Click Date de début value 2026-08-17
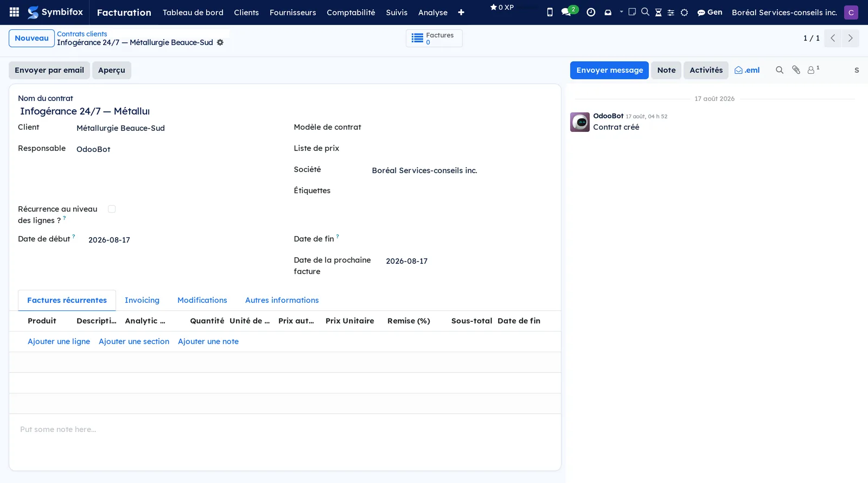Image resolution: width=868 pixels, height=483 pixels. [109, 240]
